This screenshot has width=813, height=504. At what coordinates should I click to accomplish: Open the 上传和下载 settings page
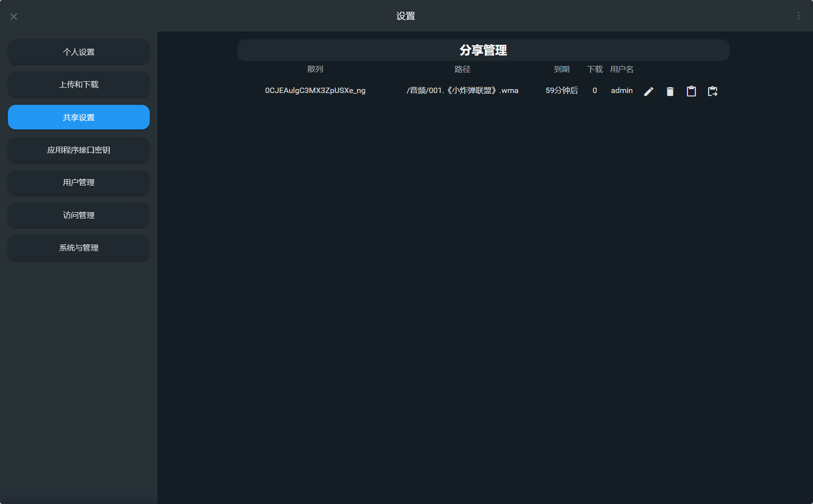click(78, 85)
